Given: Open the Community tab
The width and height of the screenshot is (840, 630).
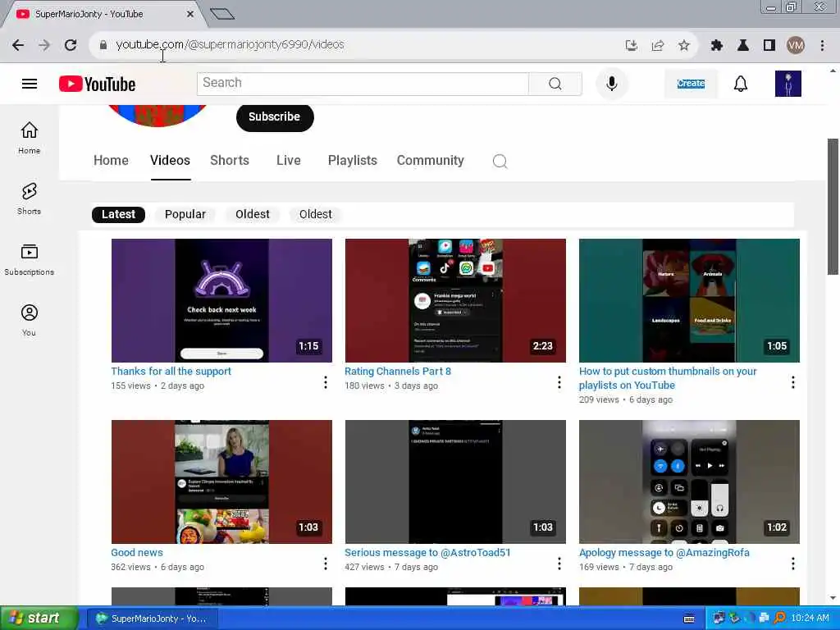Looking at the screenshot, I should 430,160.
